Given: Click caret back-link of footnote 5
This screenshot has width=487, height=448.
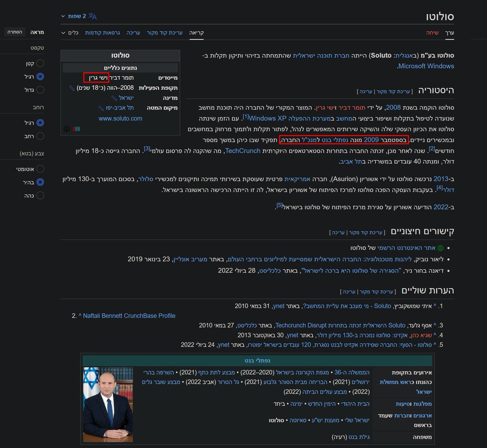Looking at the screenshot, I should pos(435,345).
